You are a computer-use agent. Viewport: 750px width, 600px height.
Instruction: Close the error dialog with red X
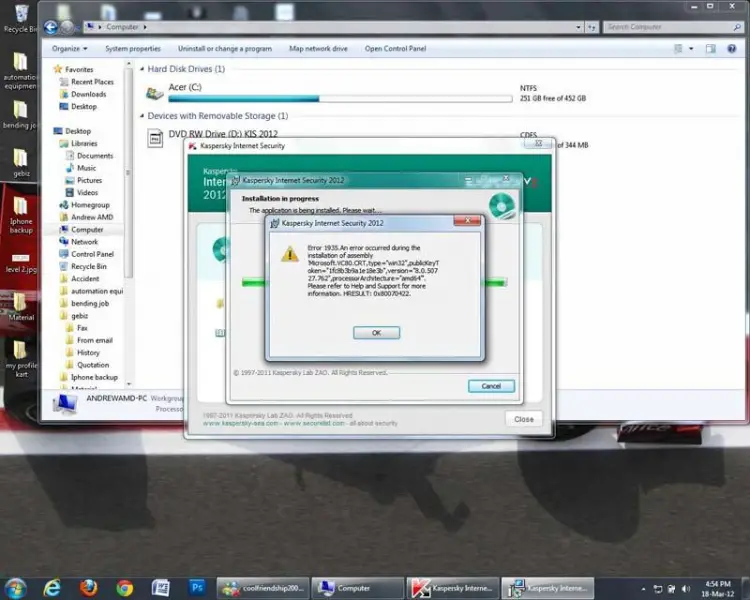tap(467, 220)
